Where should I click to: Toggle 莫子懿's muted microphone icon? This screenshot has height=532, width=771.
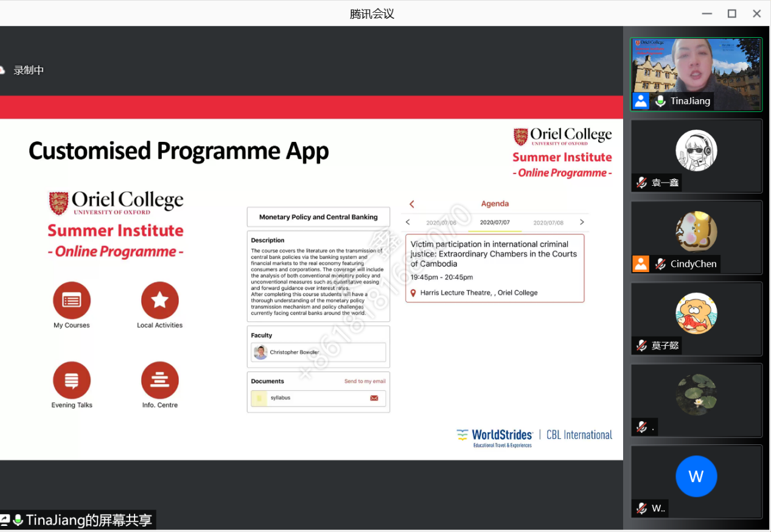641,346
